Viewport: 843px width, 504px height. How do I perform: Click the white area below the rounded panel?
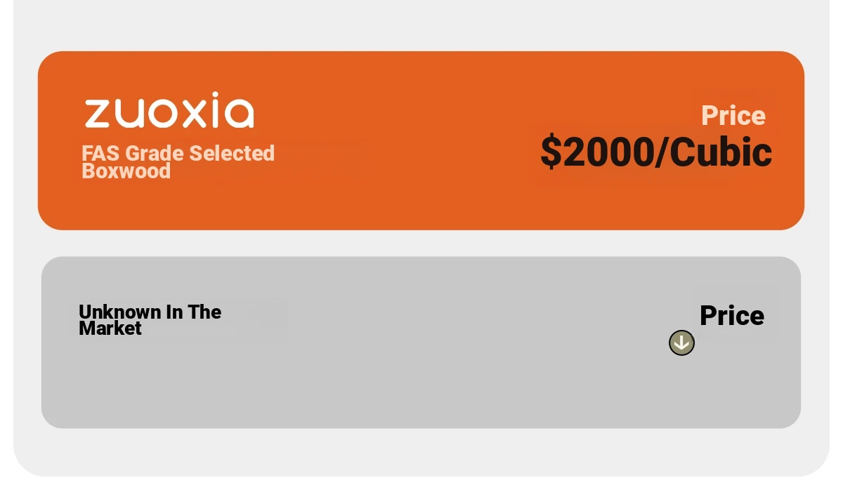coord(421,491)
